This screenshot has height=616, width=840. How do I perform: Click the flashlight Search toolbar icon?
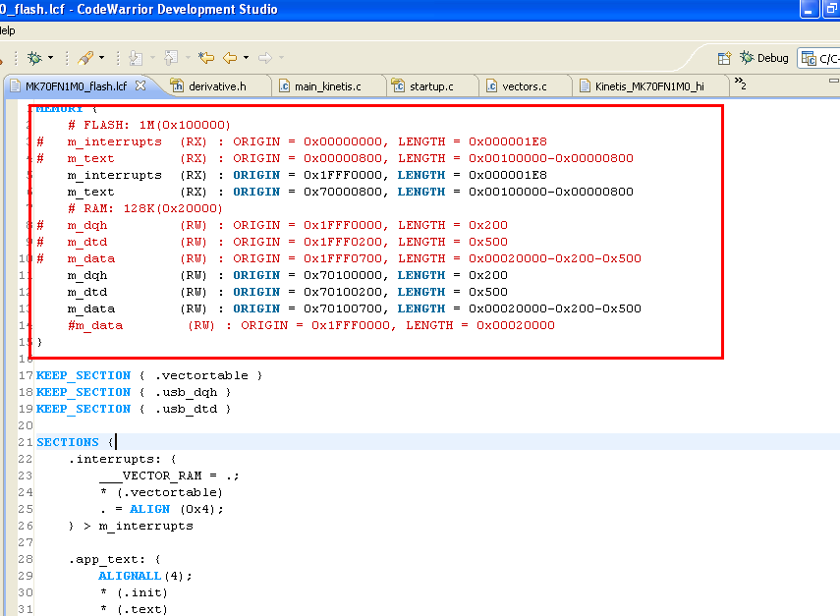point(85,57)
